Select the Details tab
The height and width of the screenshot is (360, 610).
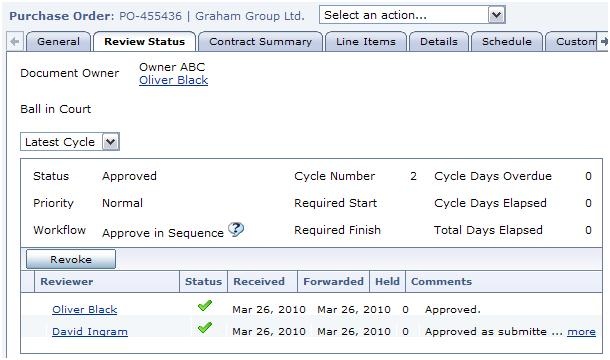(x=439, y=42)
